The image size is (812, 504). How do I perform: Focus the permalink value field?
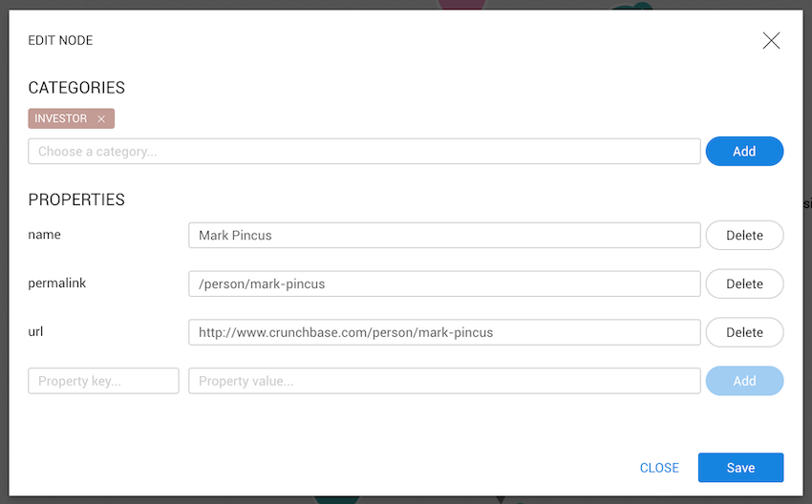pyautogui.click(x=444, y=284)
